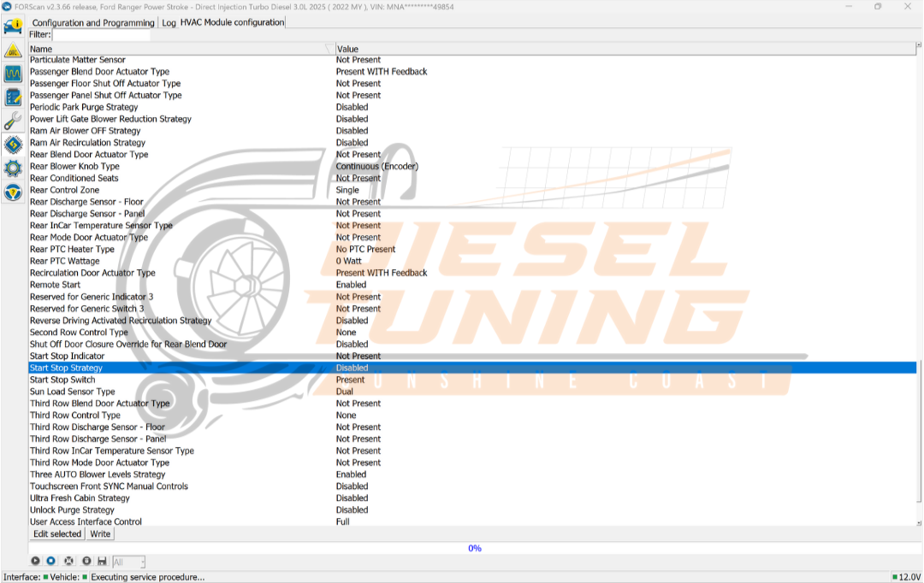Select Passenger Blend Door Actuator Type row

(x=472, y=71)
